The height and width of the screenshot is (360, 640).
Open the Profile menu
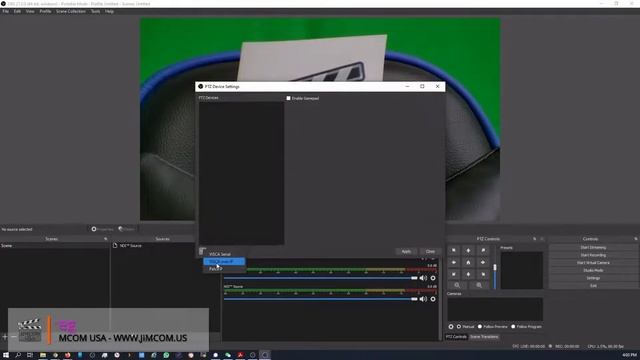tap(45, 11)
